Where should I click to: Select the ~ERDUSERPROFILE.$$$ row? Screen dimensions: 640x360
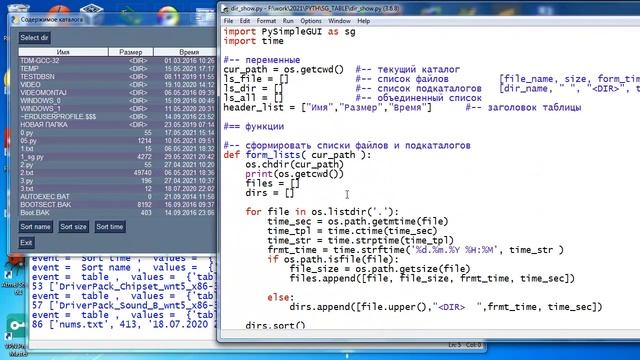(118, 117)
